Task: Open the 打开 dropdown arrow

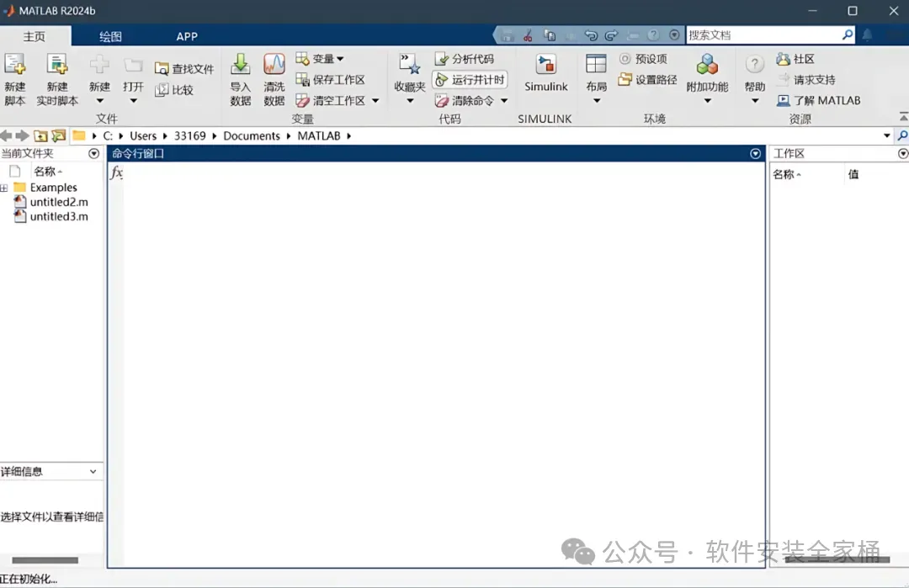Action: (133, 101)
